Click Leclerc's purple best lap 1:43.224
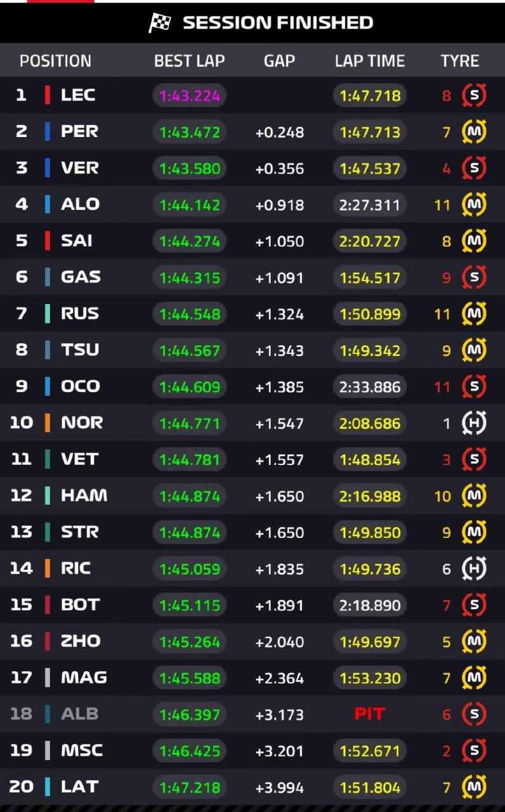 190,96
